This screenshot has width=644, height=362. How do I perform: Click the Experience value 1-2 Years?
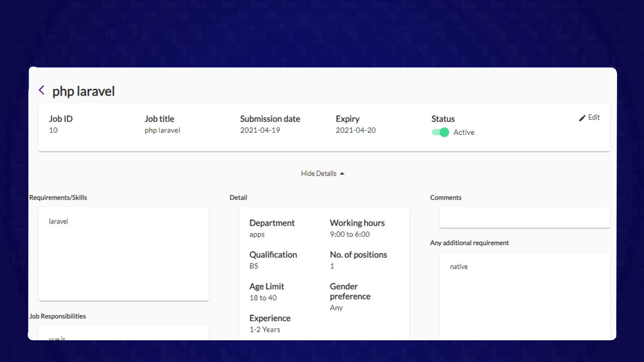point(264,329)
